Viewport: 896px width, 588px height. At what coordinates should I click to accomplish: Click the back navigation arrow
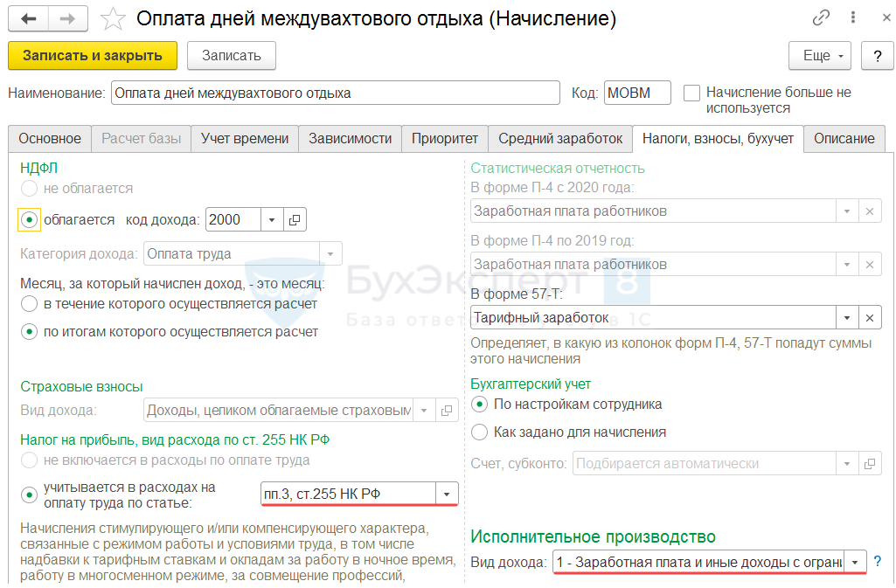[28, 18]
